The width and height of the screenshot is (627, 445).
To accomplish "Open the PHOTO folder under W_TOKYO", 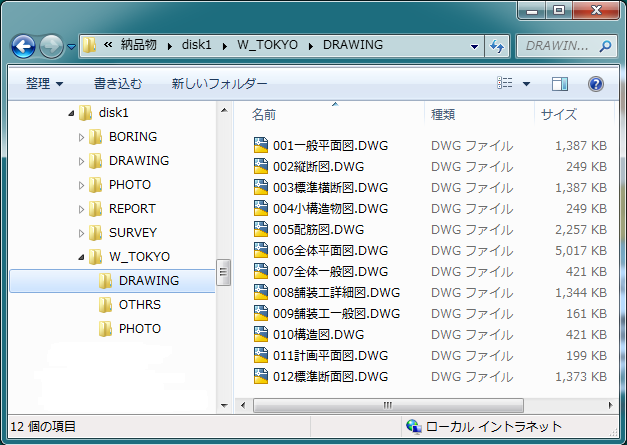I will tap(139, 329).
